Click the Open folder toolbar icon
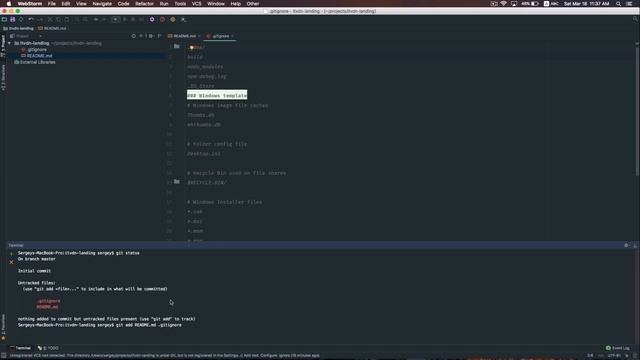The height and width of the screenshot is (360, 640). pos(4,19)
